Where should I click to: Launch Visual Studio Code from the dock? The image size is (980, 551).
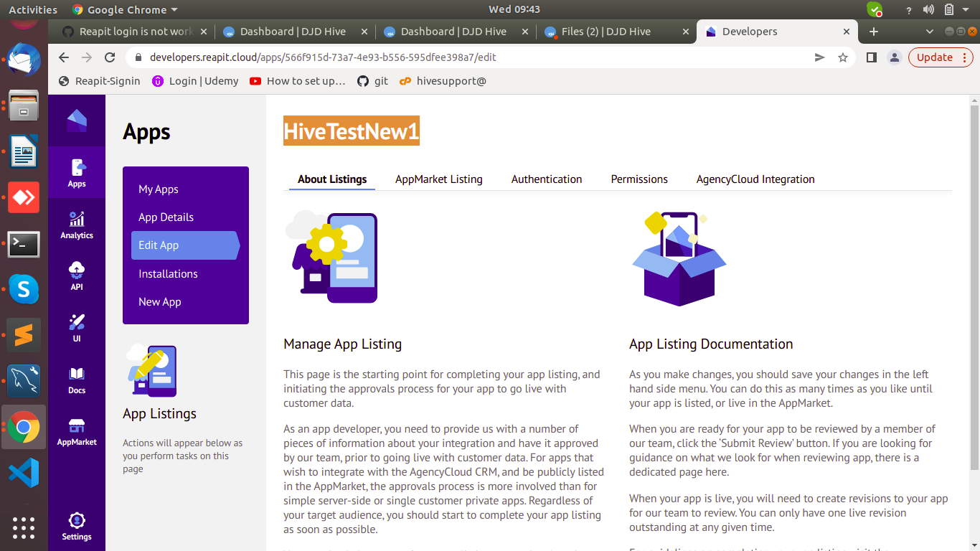[24, 472]
